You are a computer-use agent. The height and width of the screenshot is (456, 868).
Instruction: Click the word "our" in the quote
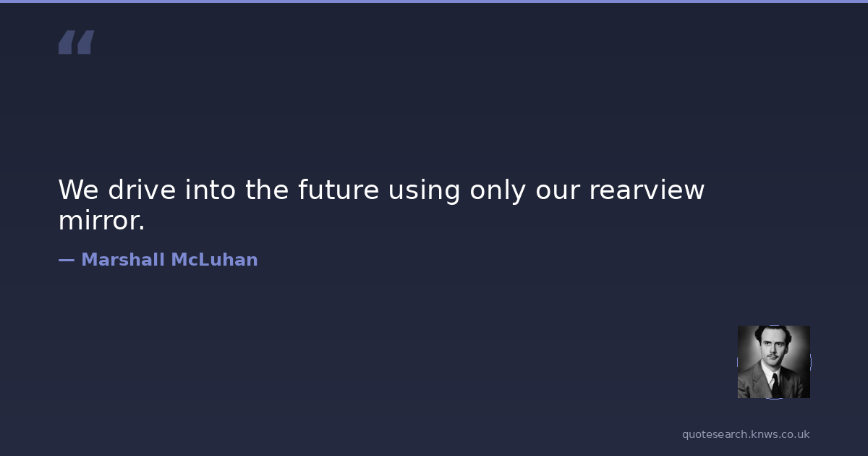tap(557, 190)
